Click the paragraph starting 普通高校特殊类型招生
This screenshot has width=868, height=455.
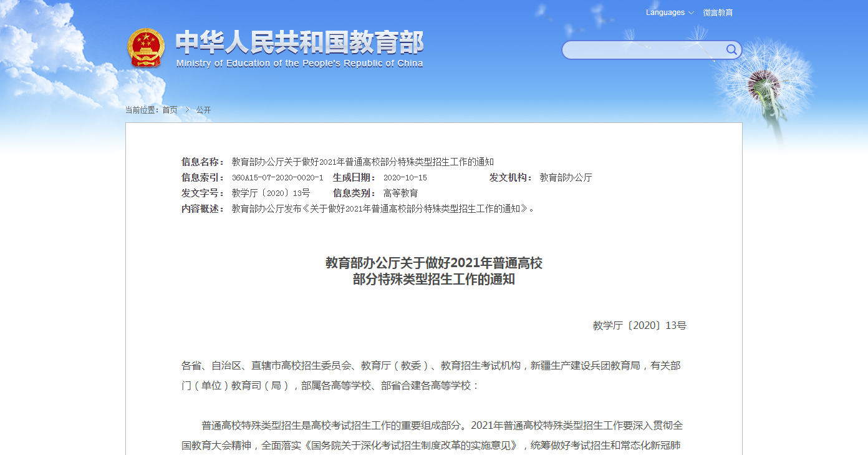pos(433,435)
